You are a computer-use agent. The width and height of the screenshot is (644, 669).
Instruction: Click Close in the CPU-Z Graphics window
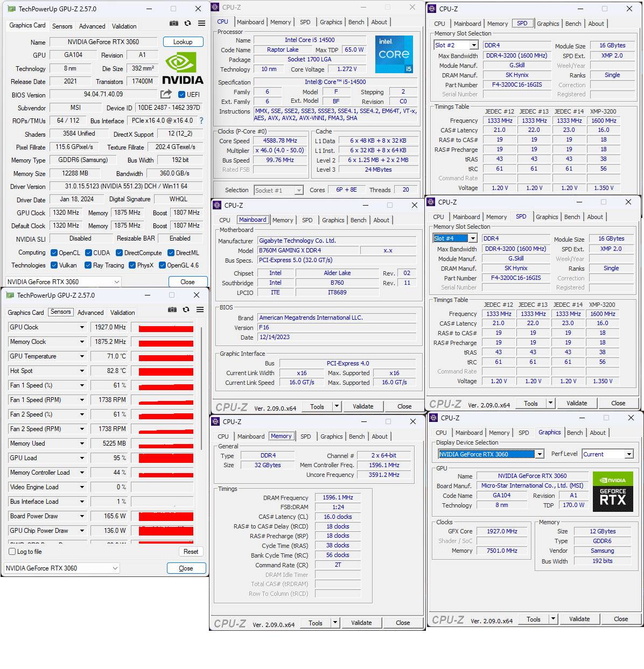pos(621,619)
